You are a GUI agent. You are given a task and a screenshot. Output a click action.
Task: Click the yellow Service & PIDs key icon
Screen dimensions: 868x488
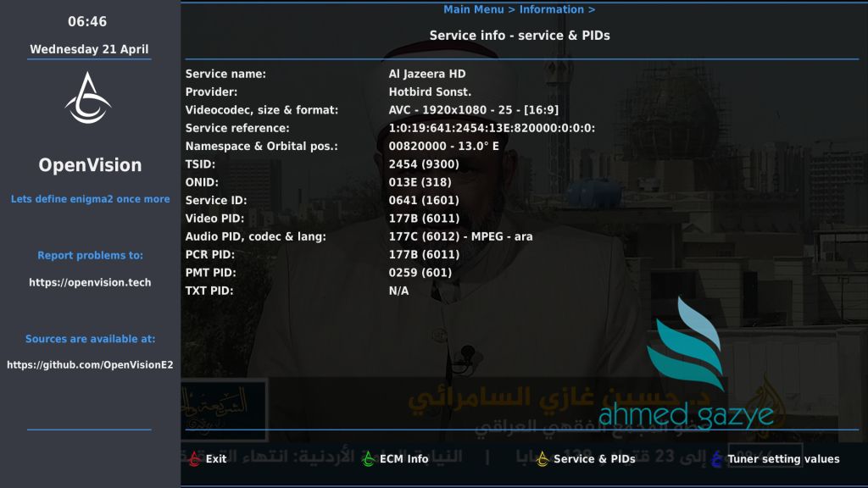[542, 458]
